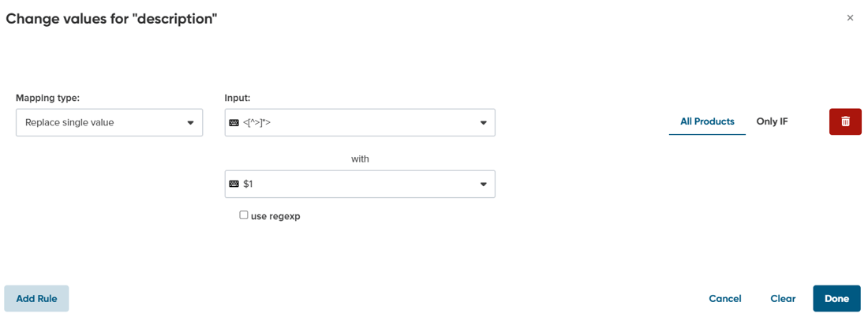This screenshot has width=868, height=317.
Task: Expand the replacement value dropdown arrow
Action: pos(483,185)
